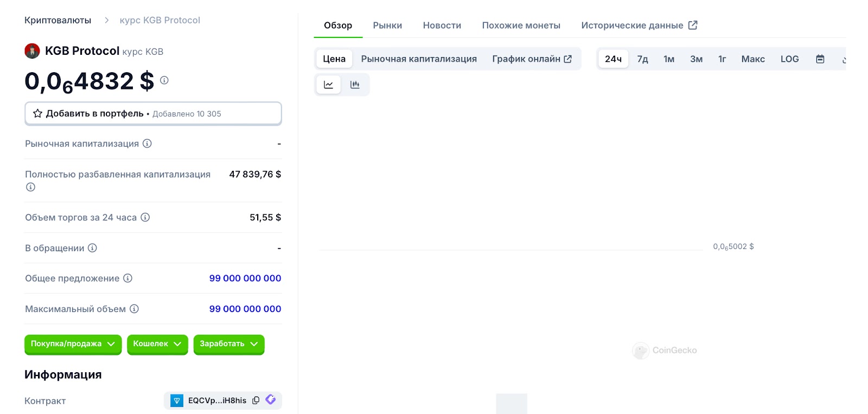The width and height of the screenshot is (868, 414).
Task: Select the 7д time range
Action: click(642, 59)
